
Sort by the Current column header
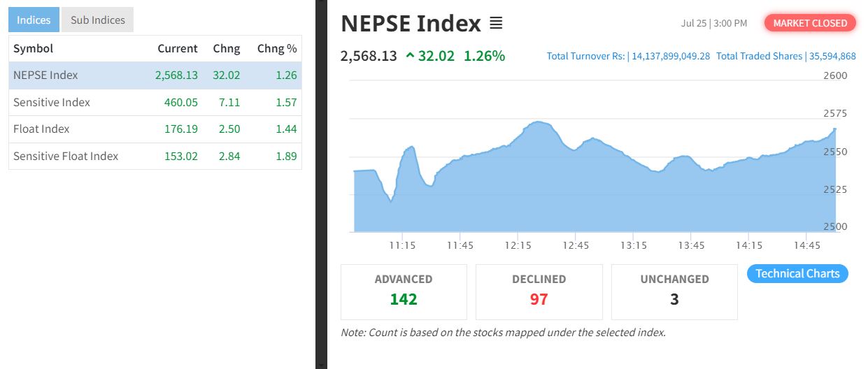click(178, 48)
